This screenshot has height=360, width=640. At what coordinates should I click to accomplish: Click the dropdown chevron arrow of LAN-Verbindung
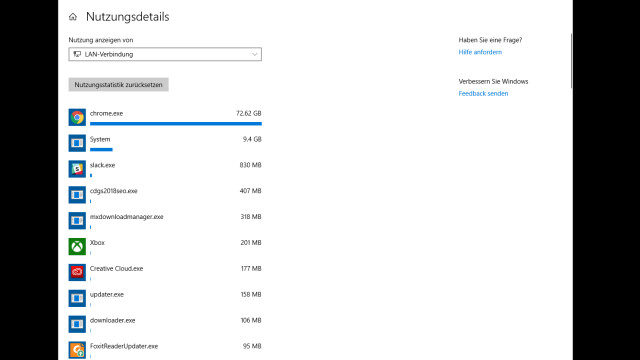tap(254, 54)
